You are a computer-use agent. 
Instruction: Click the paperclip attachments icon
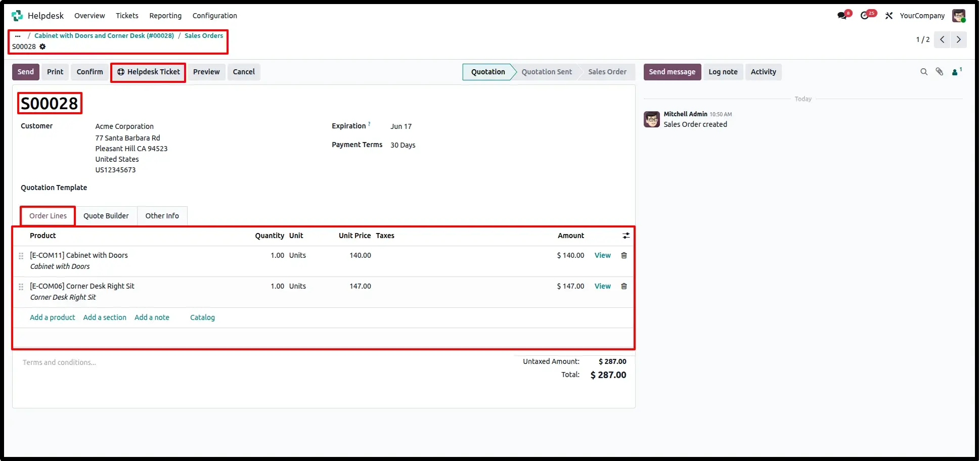click(940, 72)
